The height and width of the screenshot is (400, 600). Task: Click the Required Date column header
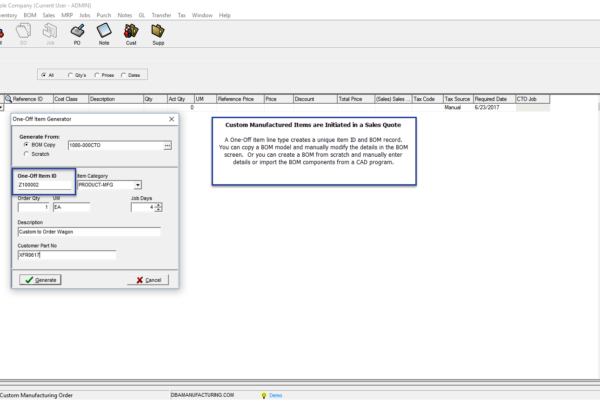click(x=494, y=99)
